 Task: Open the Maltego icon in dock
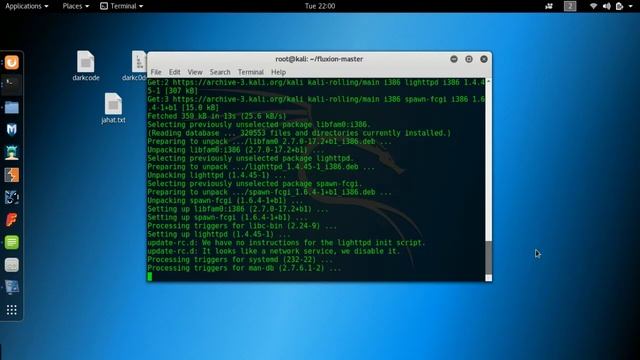(x=12, y=198)
